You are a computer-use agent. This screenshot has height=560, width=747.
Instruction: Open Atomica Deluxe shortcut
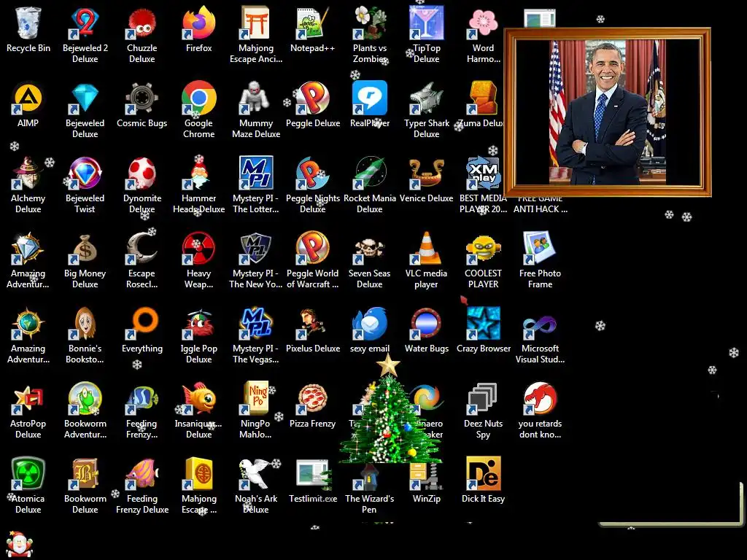[28, 474]
